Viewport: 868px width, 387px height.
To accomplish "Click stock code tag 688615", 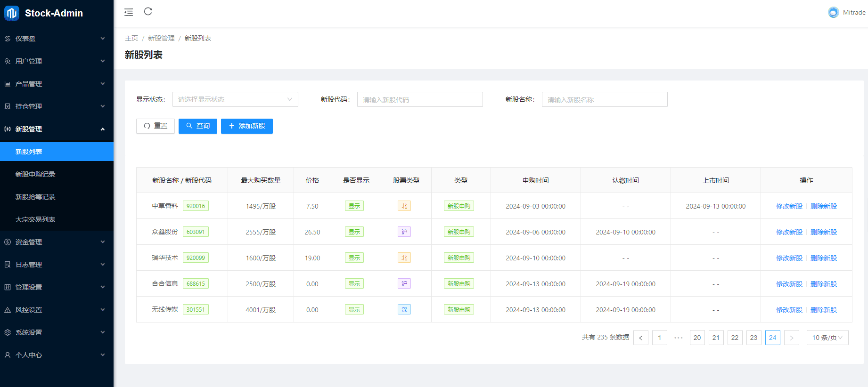I will [x=196, y=284].
